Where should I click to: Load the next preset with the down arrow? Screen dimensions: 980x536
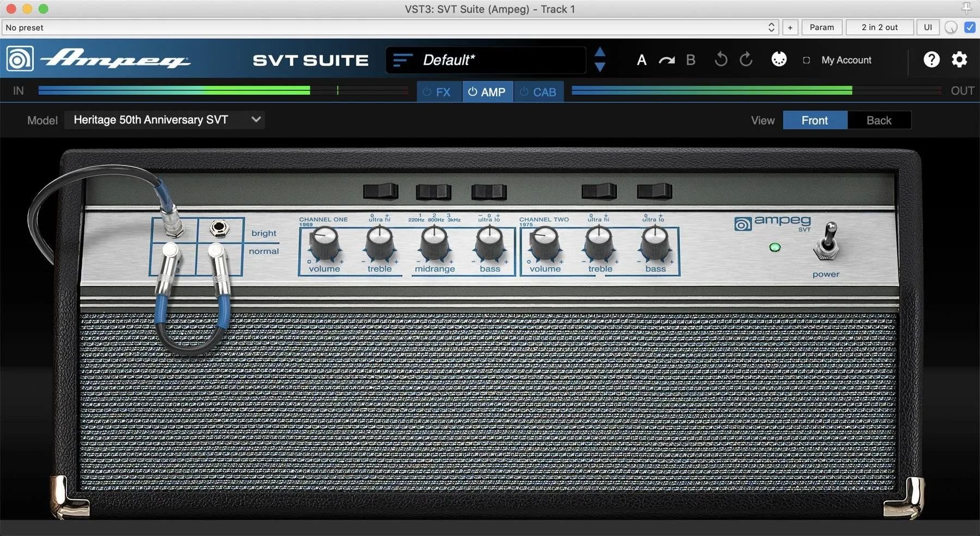click(600, 67)
